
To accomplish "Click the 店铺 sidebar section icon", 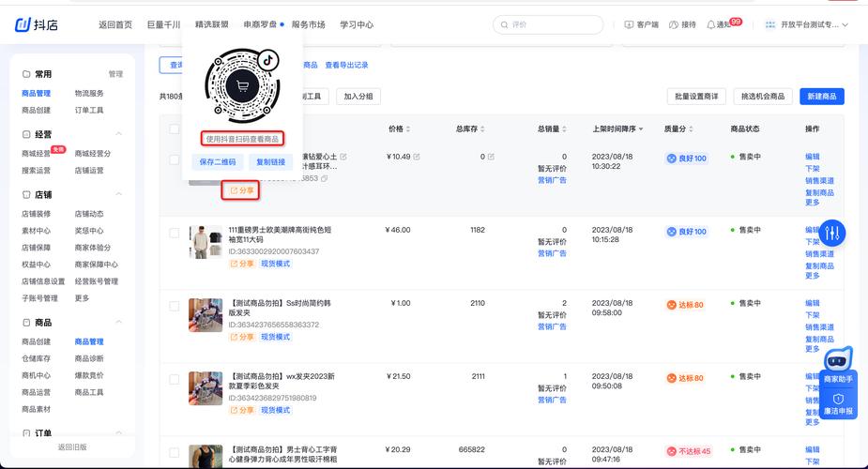I will tap(26, 195).
